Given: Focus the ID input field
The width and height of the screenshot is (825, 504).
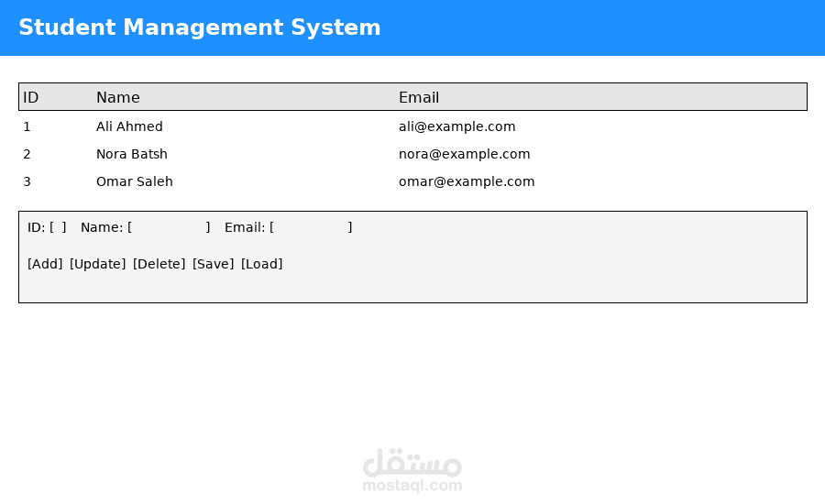Looking at the screenshot, I should click(x=58, y=227).
